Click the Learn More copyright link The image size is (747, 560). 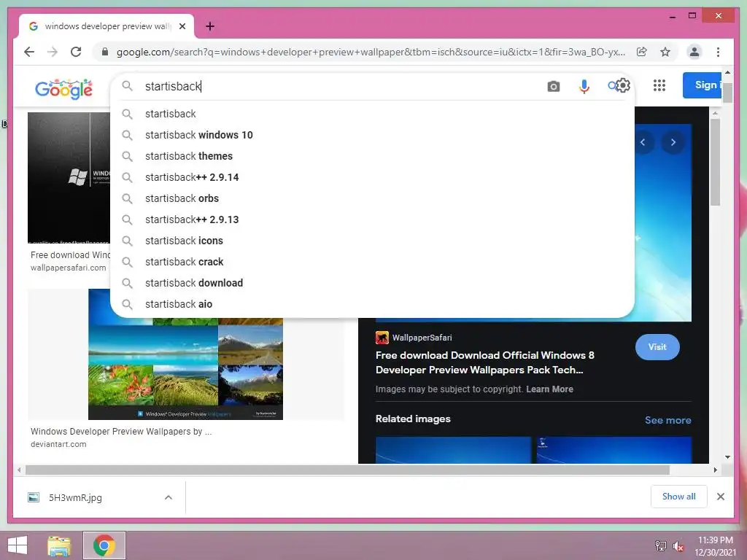[549, 389]
